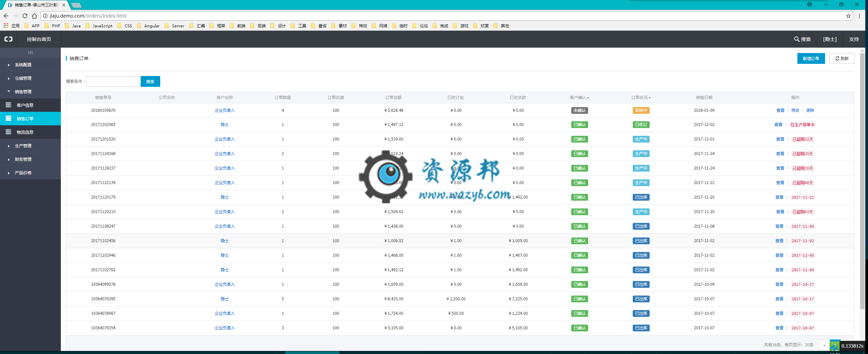Click 已确认 badge for order 10364078967

(579, 313)
